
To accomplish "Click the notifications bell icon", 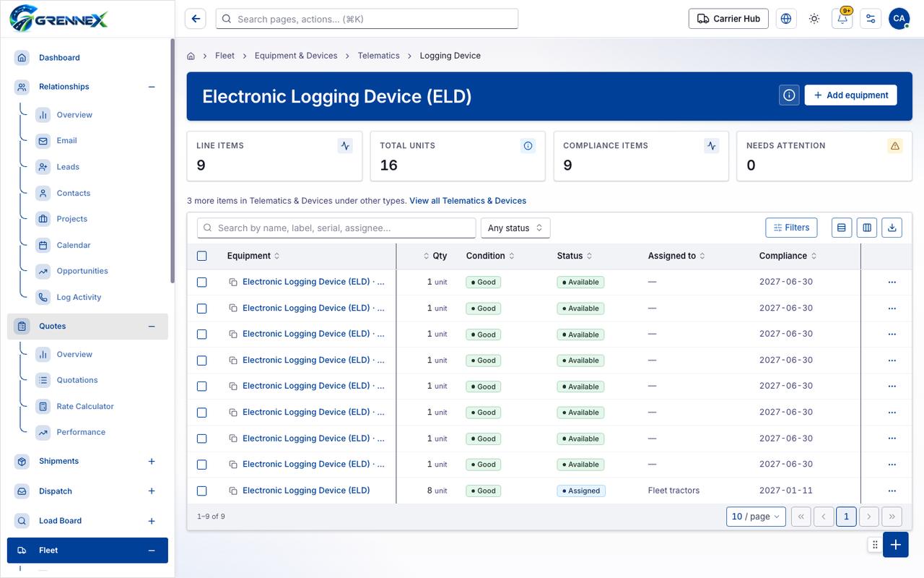I will 842,19.
